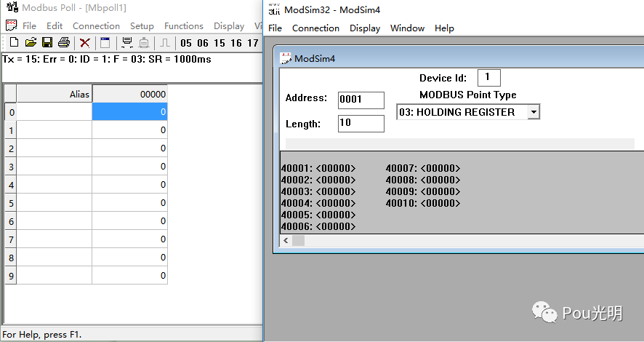Click the ModSim4 horizontal scrollbar thumb
644x342 pixels.
pyautogui.click(x=298, y=240)
